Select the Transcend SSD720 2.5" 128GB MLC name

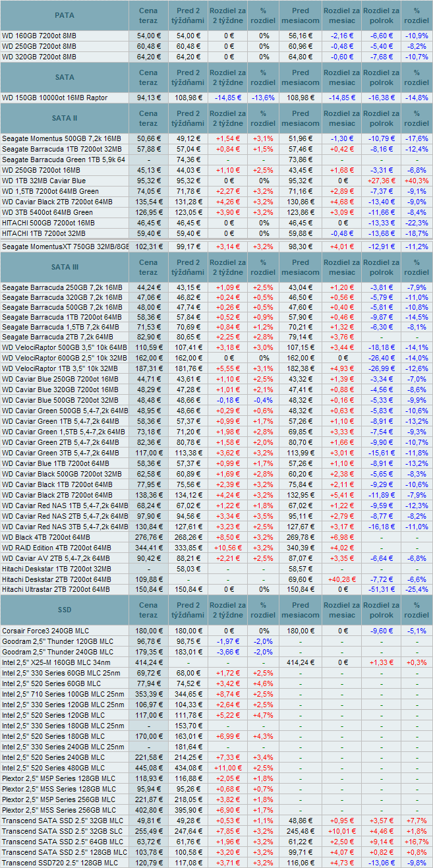click(x=60, y=863)
